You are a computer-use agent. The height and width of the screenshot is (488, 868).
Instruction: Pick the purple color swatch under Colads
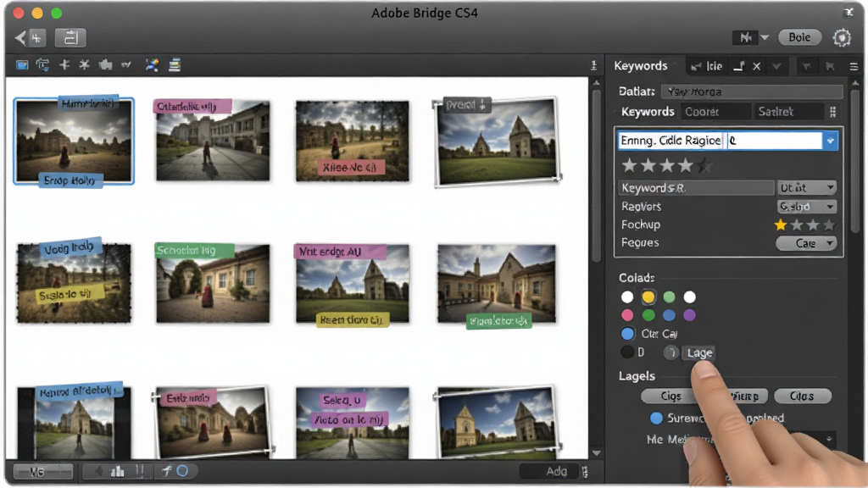pyautogui.click(x=690, y=315)
